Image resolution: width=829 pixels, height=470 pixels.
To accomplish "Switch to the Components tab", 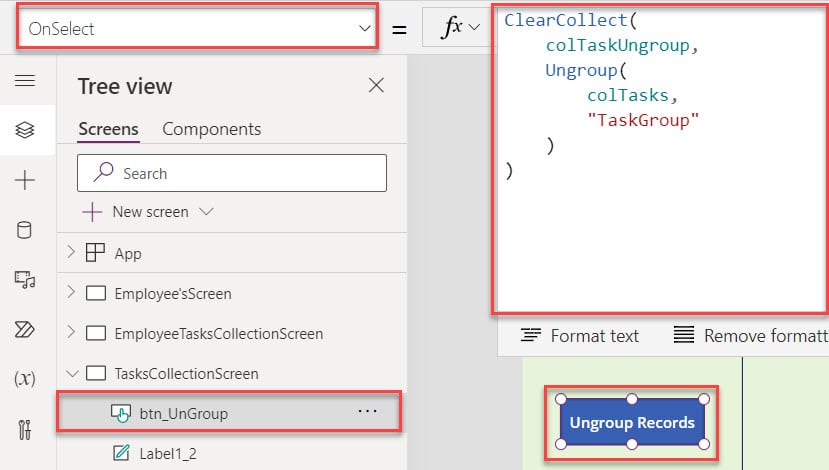I will (x=211, y=129).
